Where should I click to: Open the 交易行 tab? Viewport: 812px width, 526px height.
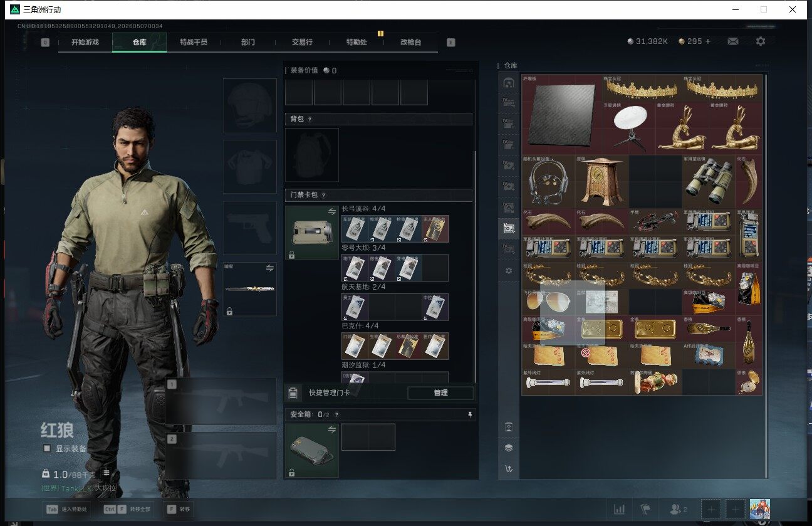[x=302, y=42]
